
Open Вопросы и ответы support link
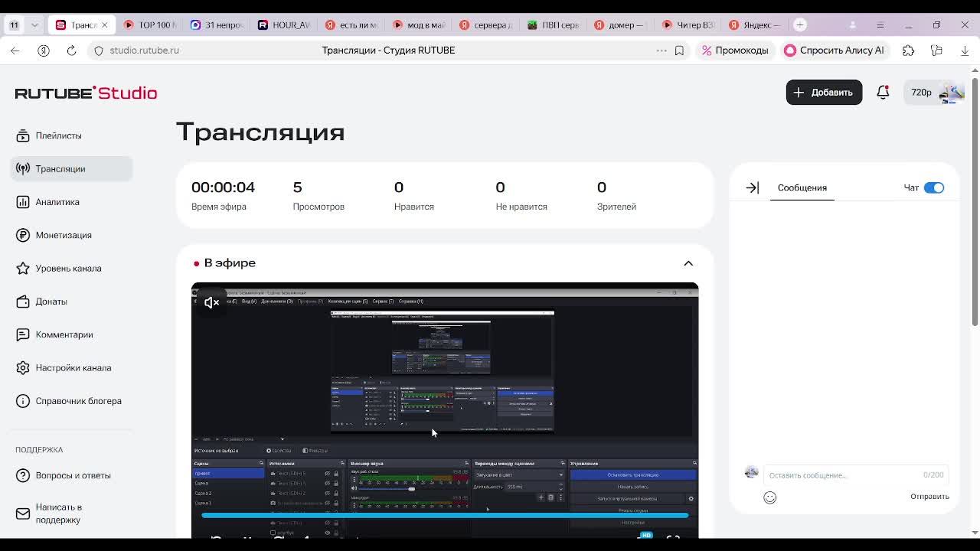point(64,475)
